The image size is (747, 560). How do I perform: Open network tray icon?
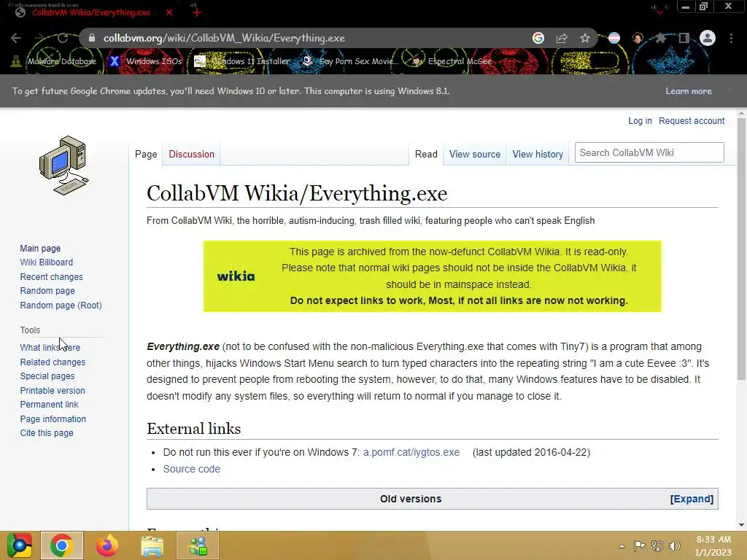[657, 545]
